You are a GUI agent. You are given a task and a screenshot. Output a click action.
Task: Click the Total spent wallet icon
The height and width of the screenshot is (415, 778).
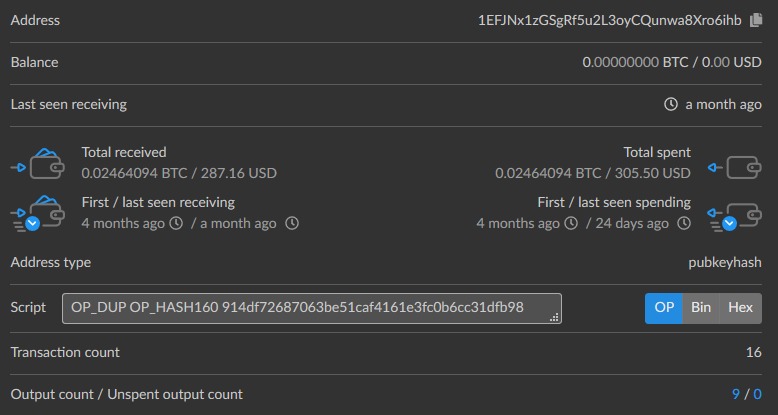coord(734,167)
